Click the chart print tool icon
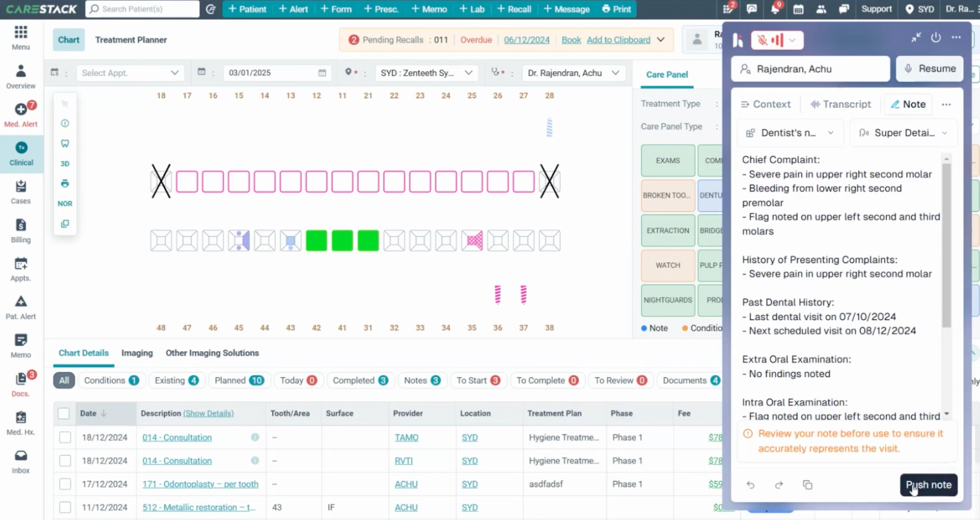Screen dimensions: 980x520 (65, 184)
